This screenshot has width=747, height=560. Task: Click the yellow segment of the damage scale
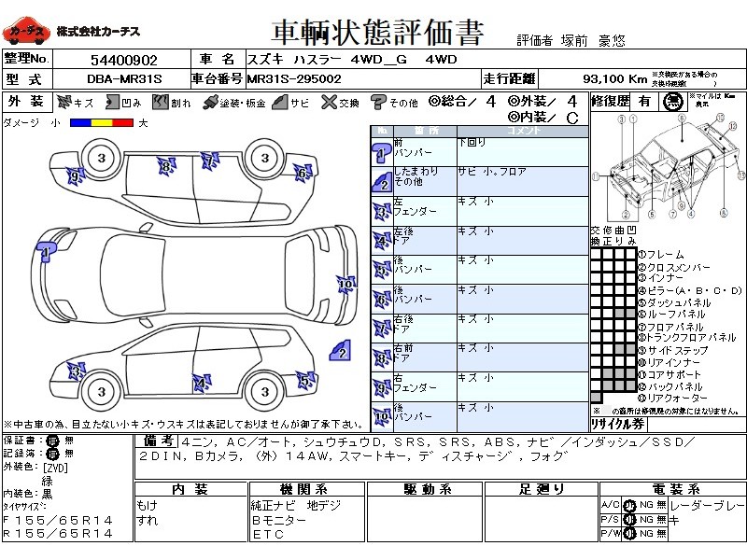(x=102, y=123)
